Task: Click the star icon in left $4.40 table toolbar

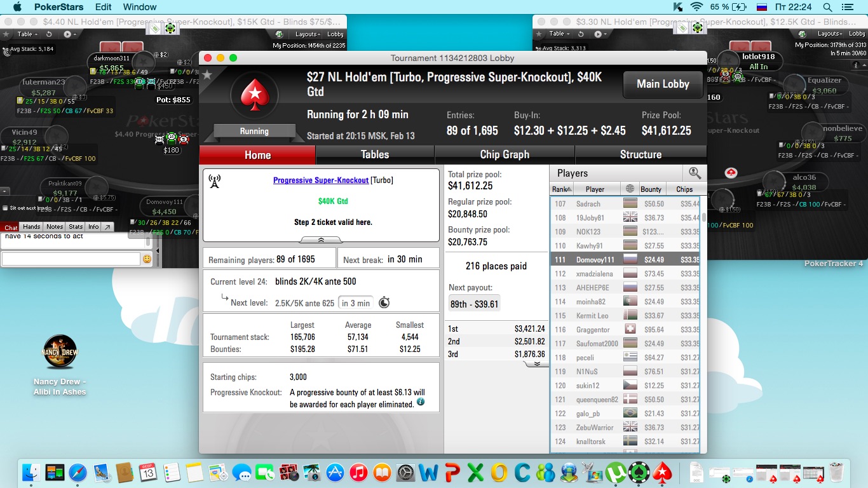Action: [x=6, y=34]
